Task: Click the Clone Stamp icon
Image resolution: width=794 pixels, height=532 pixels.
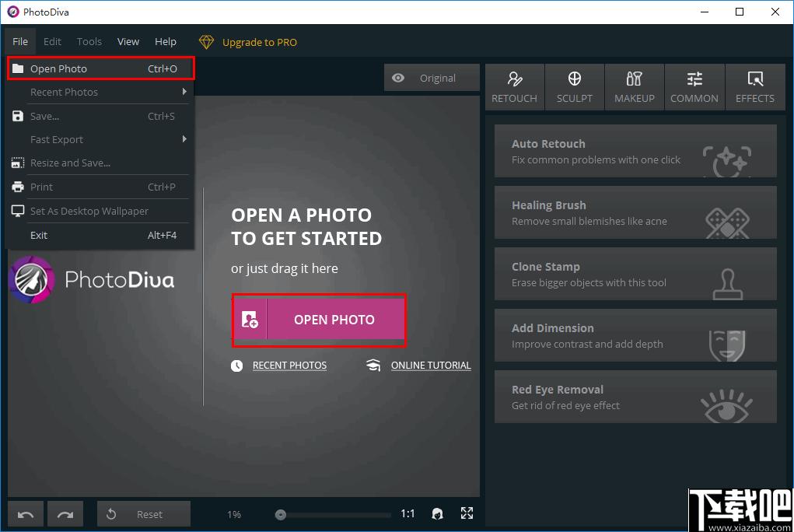Action: pyautogui.click(x=728, y=284)
